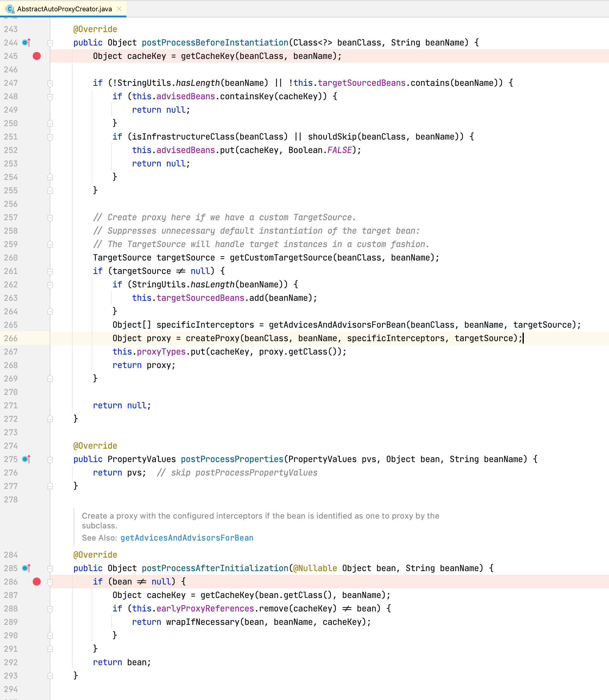Screen dimensions: 609x700
Task: Click override gutter icon on line 244
Action: (26, 42)
